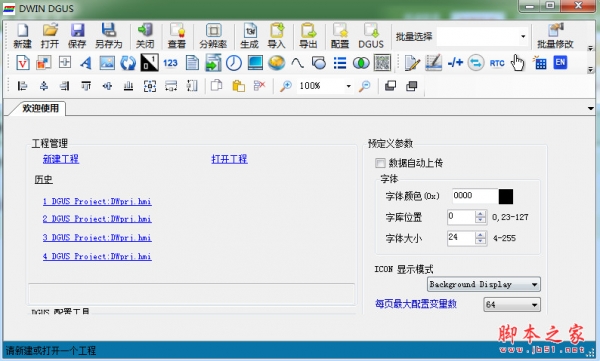Image resolution: width=600 pixels, height=361 pixels.
Task: Select the 123 data variable icon
Action: [x=170, y=62]
